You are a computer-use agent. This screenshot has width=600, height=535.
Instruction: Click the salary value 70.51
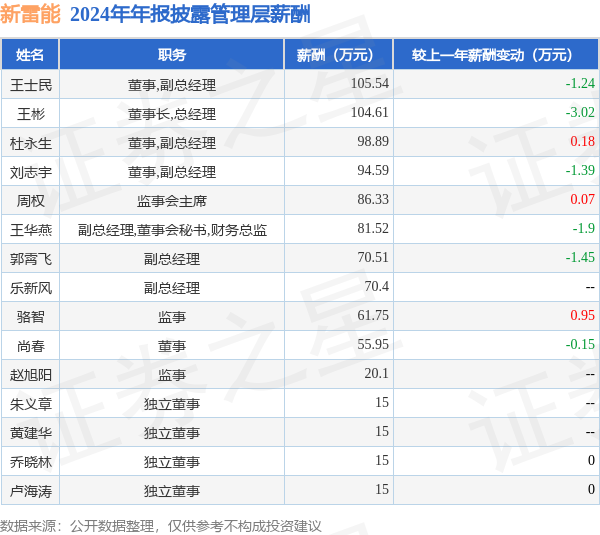(373, 258)
